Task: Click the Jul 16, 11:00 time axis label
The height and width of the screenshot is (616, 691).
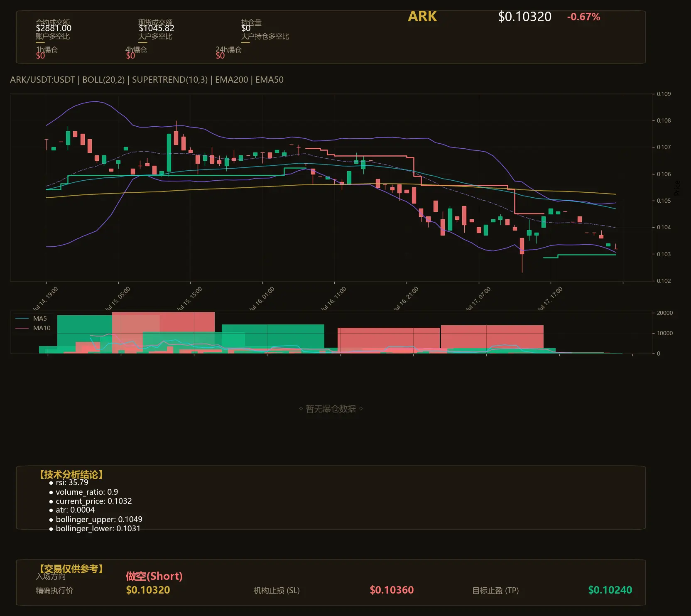Action: tap(334, 298)
